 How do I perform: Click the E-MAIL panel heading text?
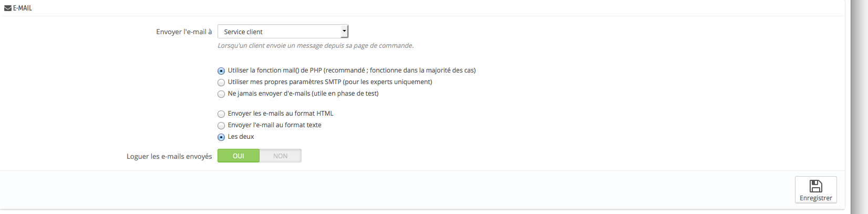(23, 8)
